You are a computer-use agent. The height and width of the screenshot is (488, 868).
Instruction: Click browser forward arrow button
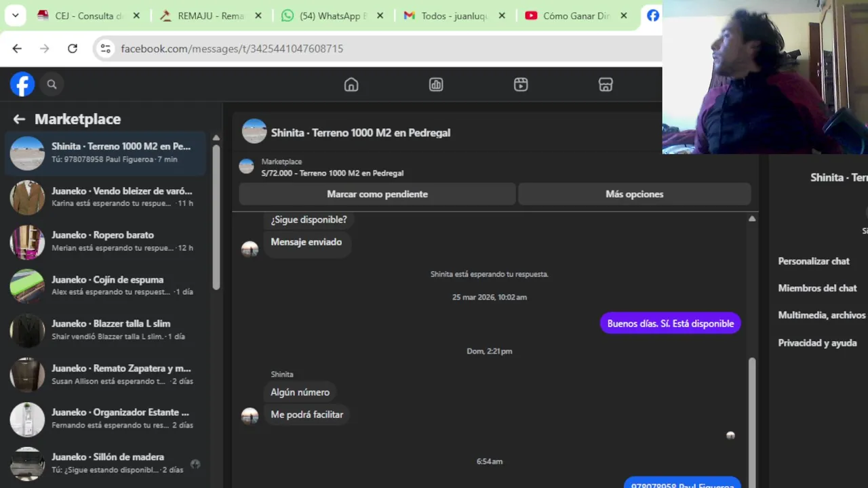pyautogui.click(x=45, y=48)
